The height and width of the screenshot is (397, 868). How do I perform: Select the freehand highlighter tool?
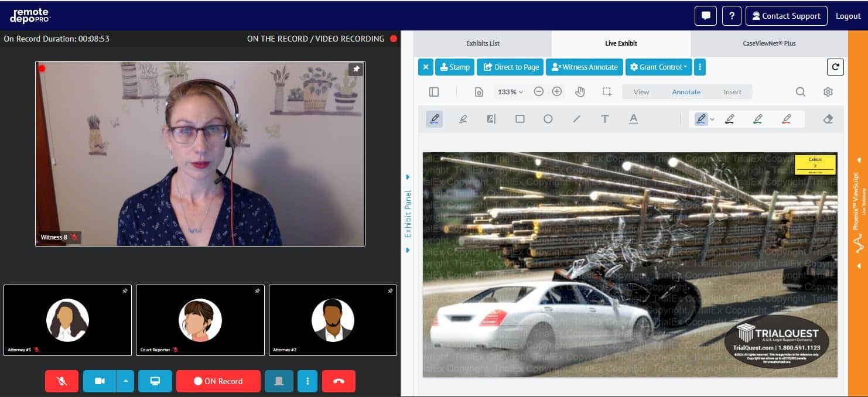tap(463, 119)
